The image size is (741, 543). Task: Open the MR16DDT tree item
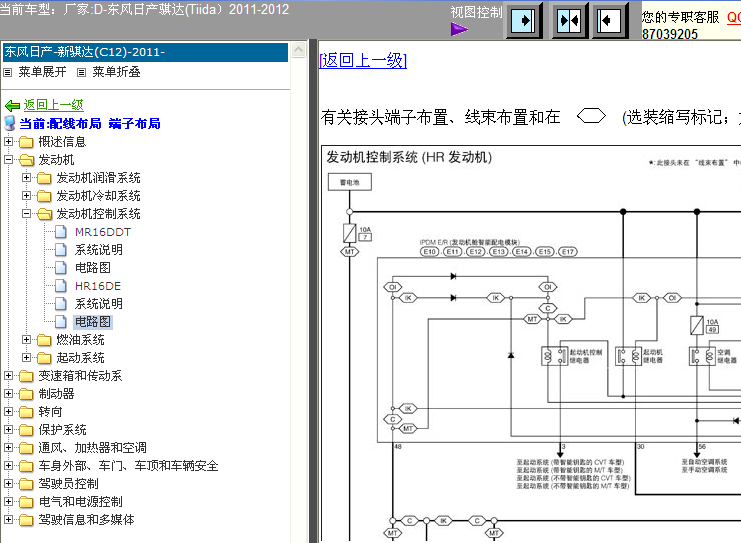pyautogui.click(x=103, y=232)
